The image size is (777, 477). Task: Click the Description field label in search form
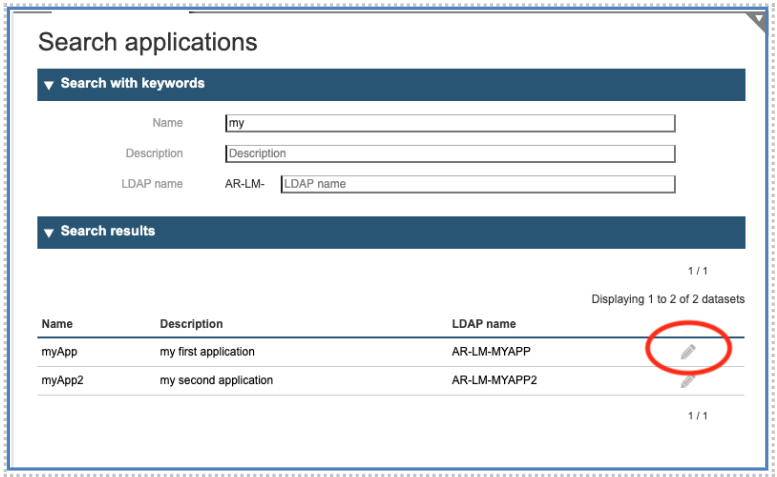154,154
